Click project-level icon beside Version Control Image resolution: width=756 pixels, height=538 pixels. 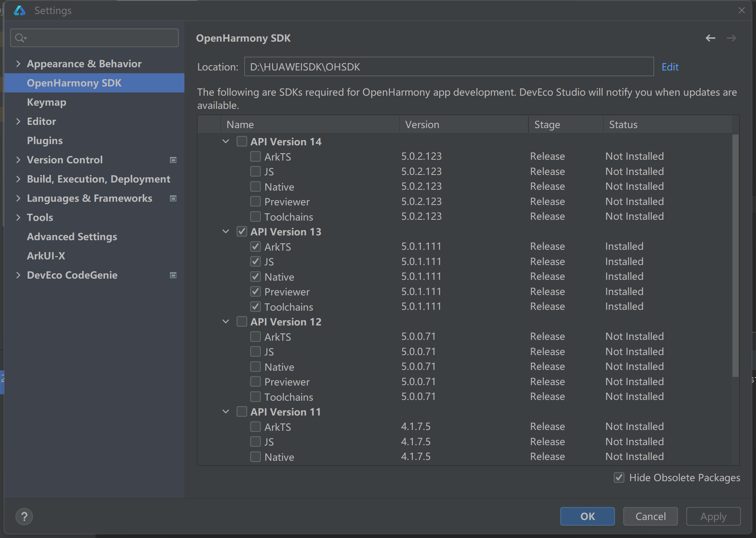[173, 160]
